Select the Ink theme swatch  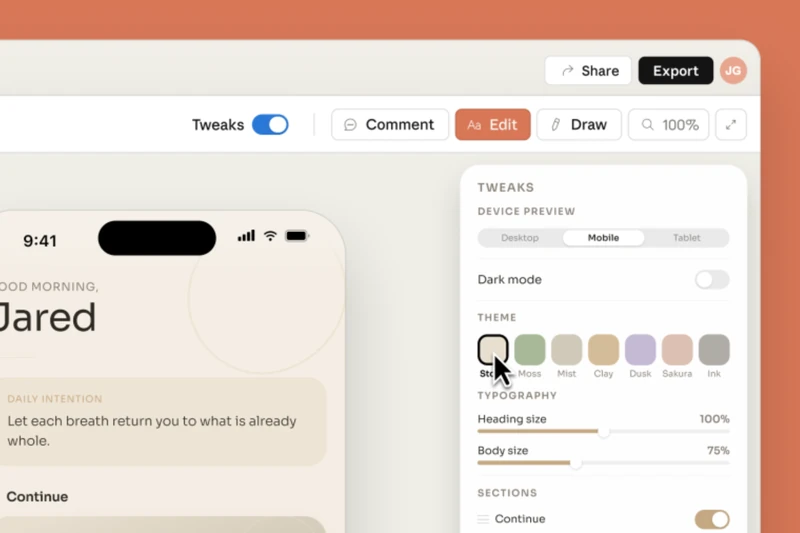tap(714, 350)
